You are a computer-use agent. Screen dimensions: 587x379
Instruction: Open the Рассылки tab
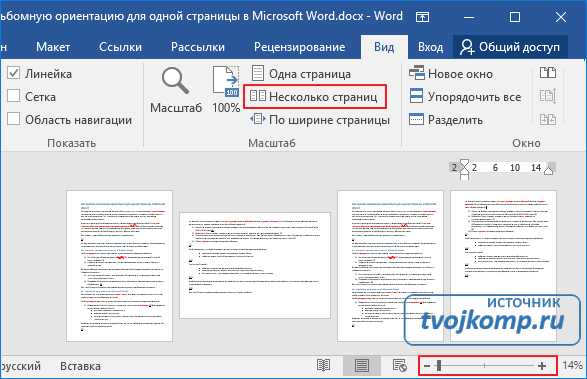198,47
